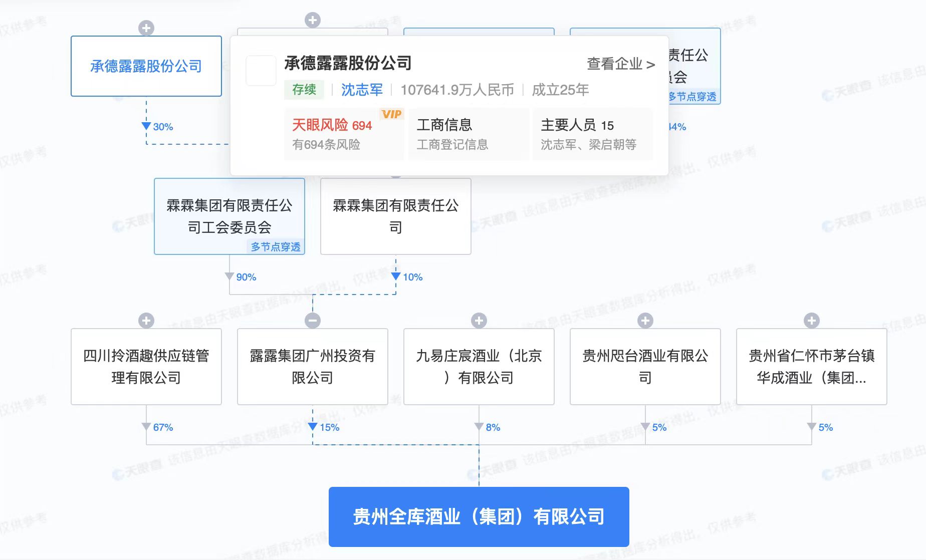Select the 霖霖集团有限责任公司 node
The image size is (926, 560).
396,216
